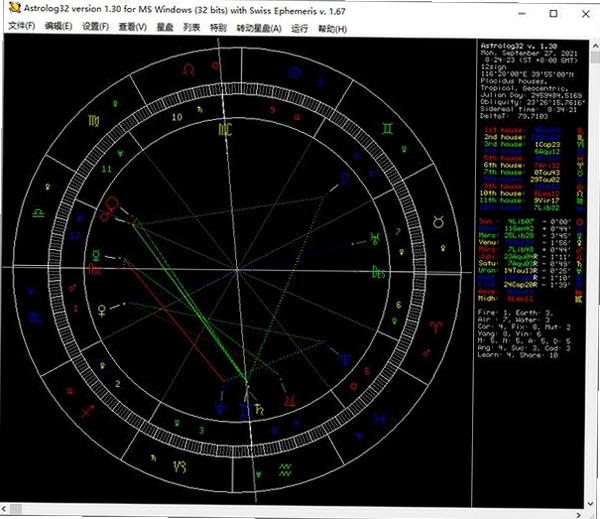Screen dimensions: 600x519
Task: Click the red Jupiter glyph at chart bottom
Action: tap(290, 400)
